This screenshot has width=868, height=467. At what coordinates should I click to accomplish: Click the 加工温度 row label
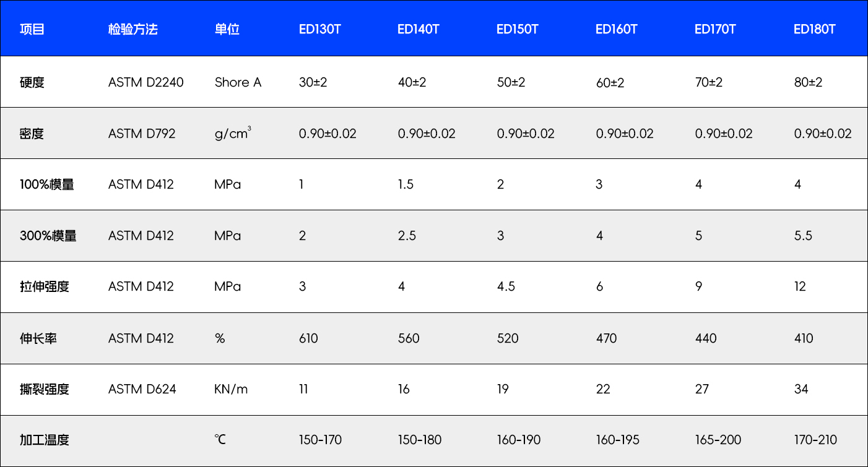pos(45,440)
